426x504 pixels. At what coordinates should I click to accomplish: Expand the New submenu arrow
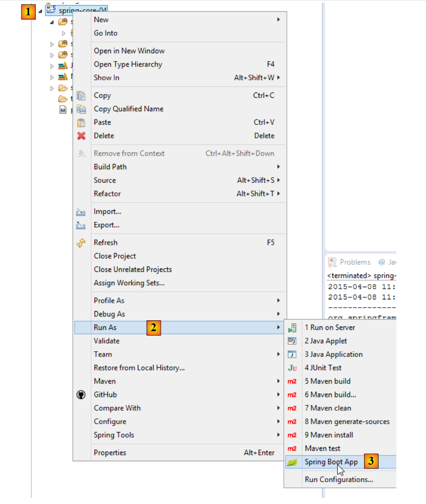point(278,20)
